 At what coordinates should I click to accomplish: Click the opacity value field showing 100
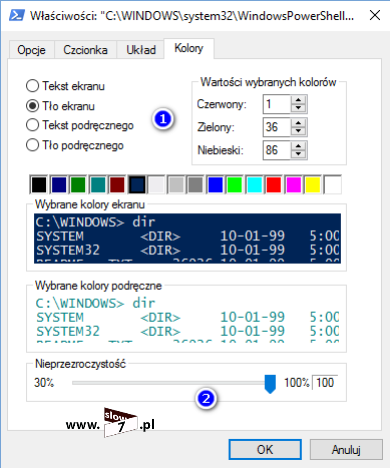325,382
